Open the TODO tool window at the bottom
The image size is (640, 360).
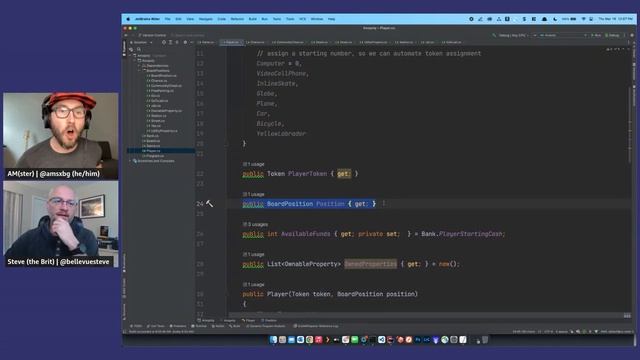(136, 326)
